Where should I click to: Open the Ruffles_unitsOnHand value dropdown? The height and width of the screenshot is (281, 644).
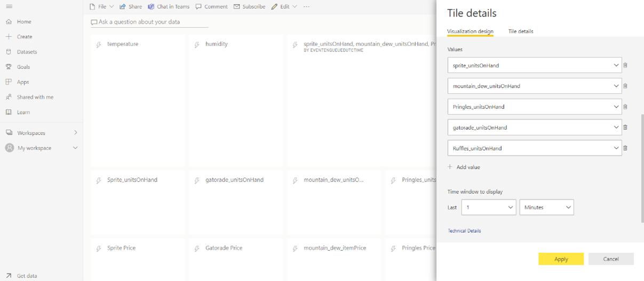click(x=535, y=148)
